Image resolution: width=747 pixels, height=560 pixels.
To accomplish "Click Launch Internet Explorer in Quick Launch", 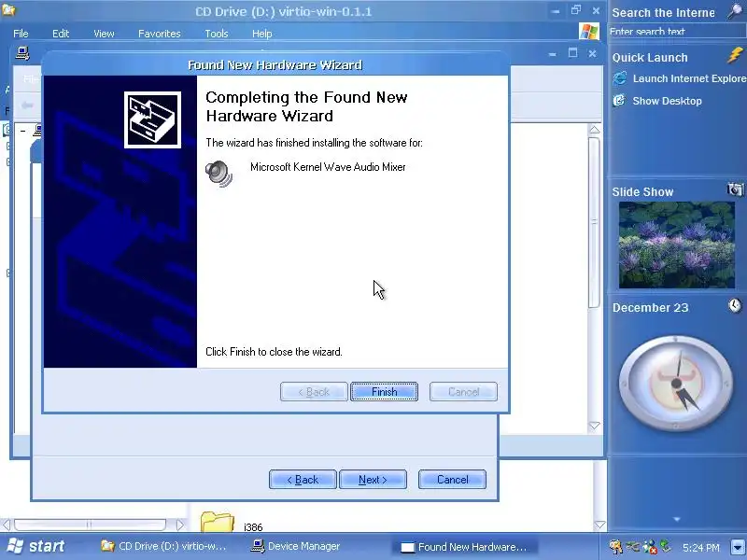I will [689, 78].
